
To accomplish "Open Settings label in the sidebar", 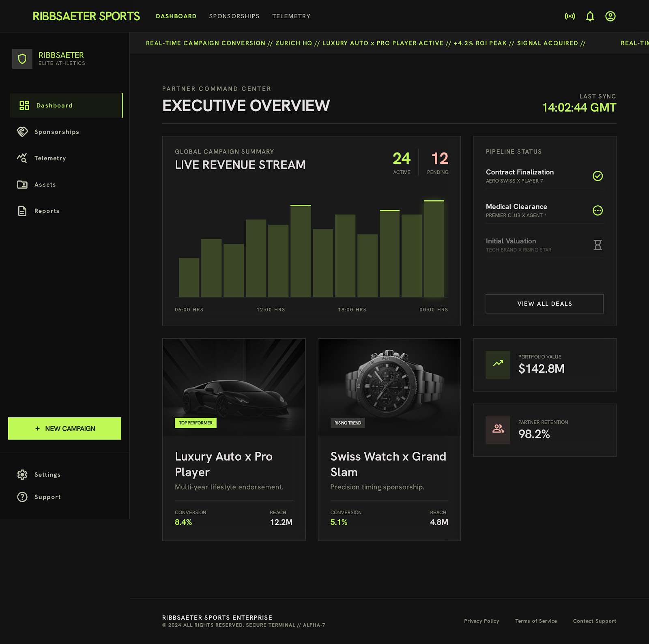I will (x=47, y=474).
